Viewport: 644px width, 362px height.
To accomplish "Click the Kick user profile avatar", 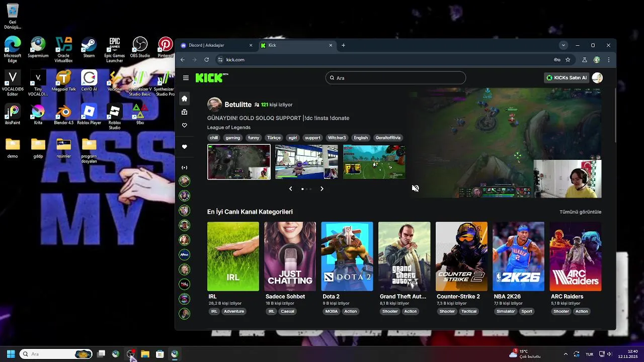I will [x=597, y=77].
